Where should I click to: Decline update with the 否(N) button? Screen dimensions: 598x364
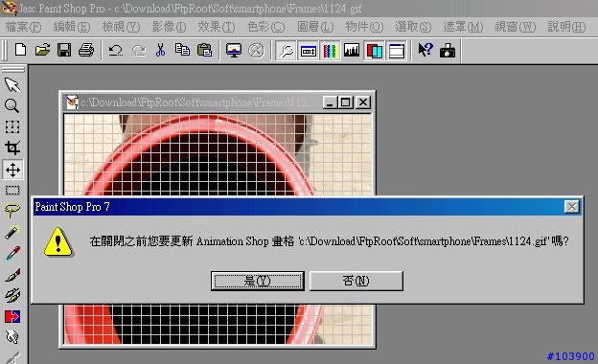(x=356, y=281)
